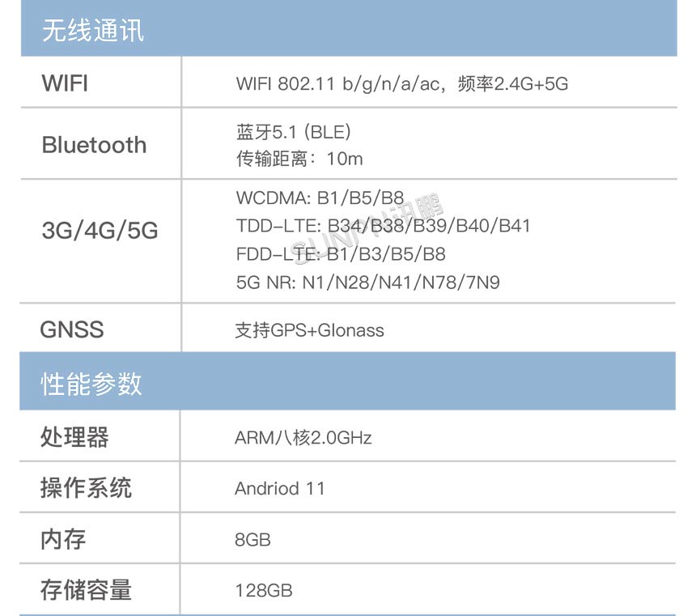Screen dimensions: 696x616
Task: Click the ARM/八核2.0GHz value
Action: 303,439
